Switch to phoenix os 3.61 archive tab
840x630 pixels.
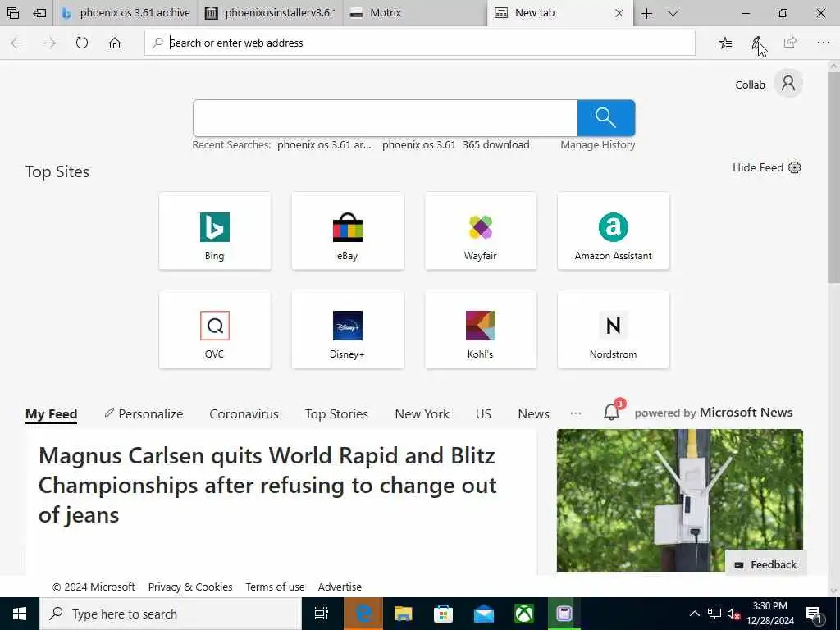pos(126,13)
